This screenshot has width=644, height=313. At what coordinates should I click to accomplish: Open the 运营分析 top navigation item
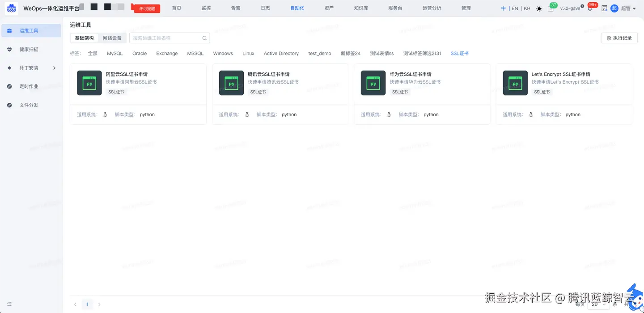(432, 8)
